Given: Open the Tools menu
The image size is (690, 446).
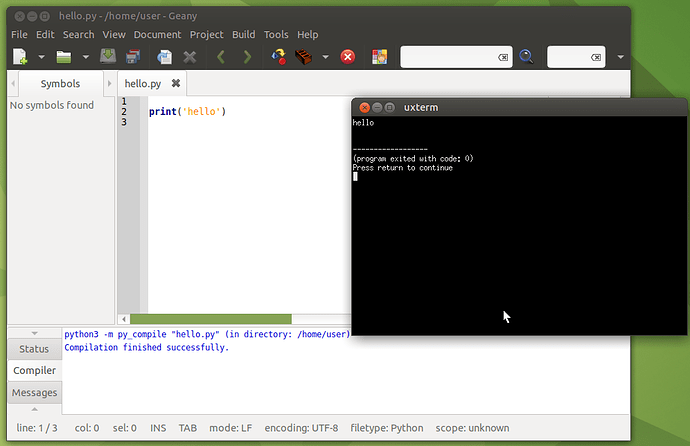Looking at the screenshot, I should (276, 34).
